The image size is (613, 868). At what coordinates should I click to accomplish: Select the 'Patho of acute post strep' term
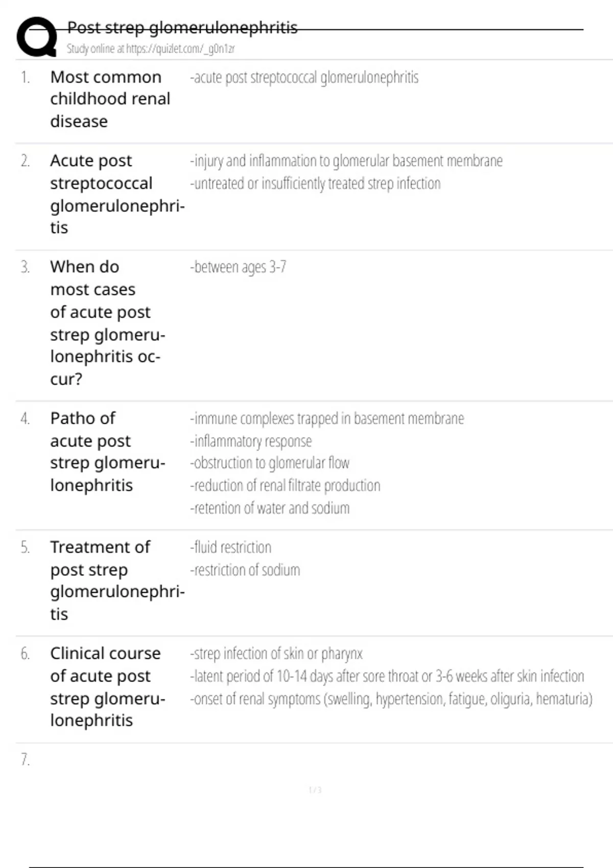point(107,451)
